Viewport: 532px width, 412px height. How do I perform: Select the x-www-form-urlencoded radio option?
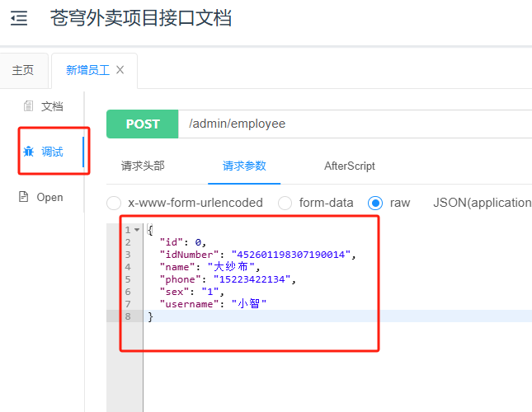[x=114, y=203]
